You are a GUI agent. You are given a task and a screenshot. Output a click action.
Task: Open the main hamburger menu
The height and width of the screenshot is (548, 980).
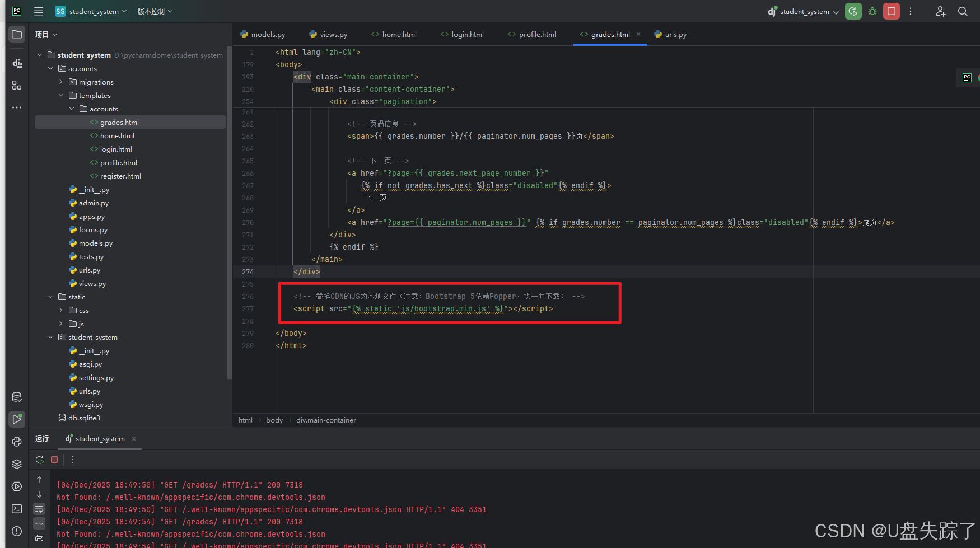[x=39, y=11]
